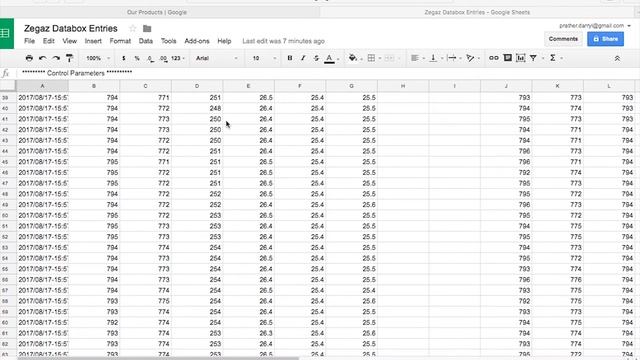Viewport: 640px width, 360px height.
Task: Insert a link
Action: (494, 58)
